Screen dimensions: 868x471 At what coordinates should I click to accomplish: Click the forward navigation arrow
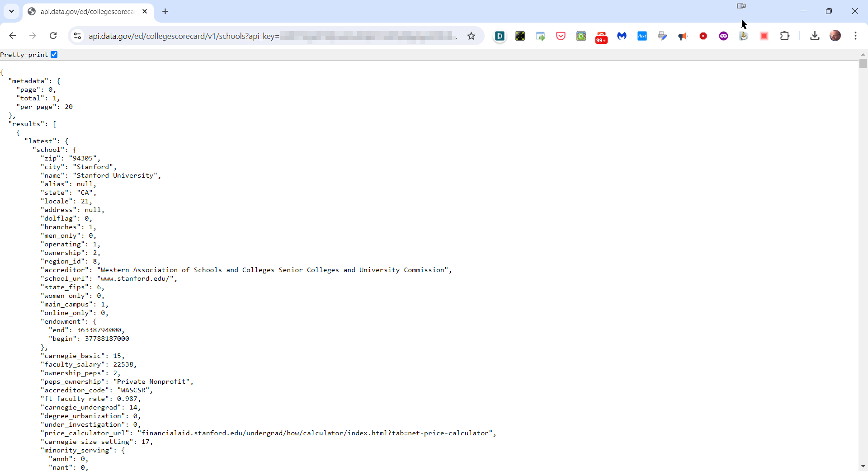click(33, 36)
